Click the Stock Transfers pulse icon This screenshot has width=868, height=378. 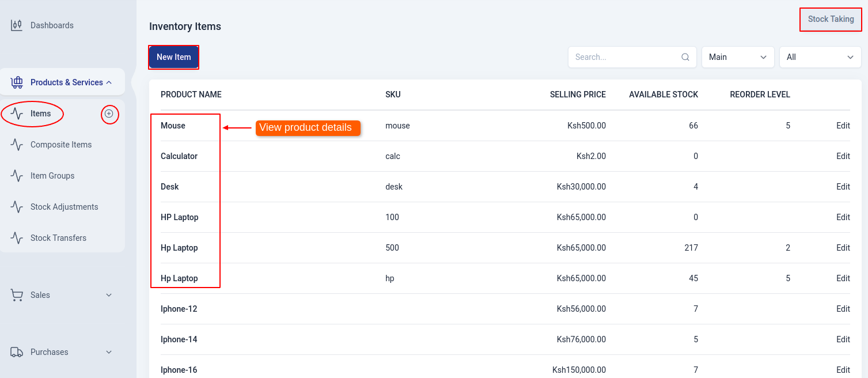[x=17, y=238]
